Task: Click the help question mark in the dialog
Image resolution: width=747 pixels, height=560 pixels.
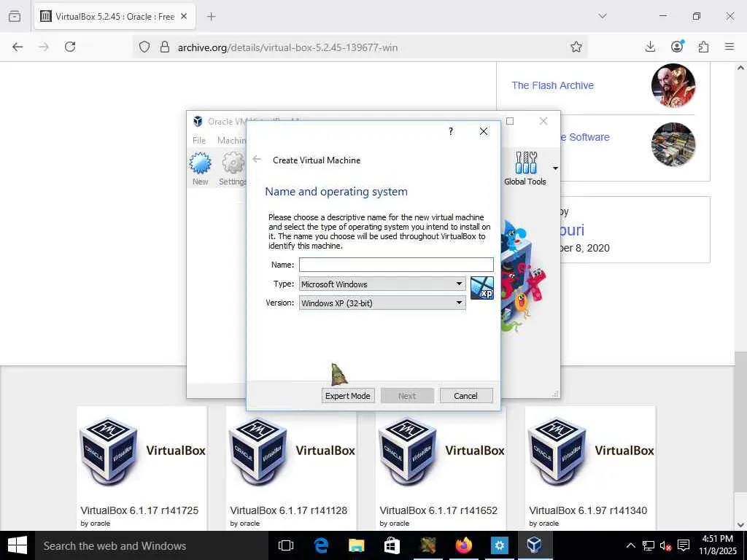Action: pyautogui.click(x=451, y=131)
